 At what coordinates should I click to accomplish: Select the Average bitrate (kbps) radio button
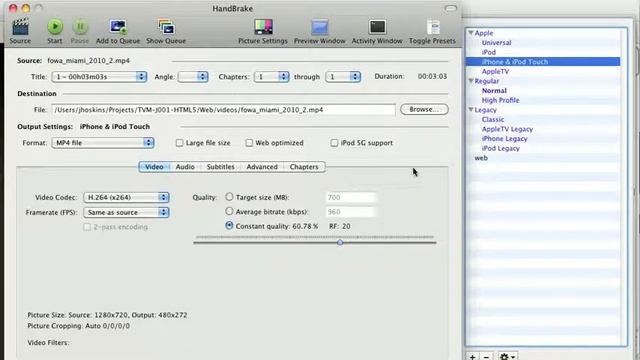tap(229, 211)
